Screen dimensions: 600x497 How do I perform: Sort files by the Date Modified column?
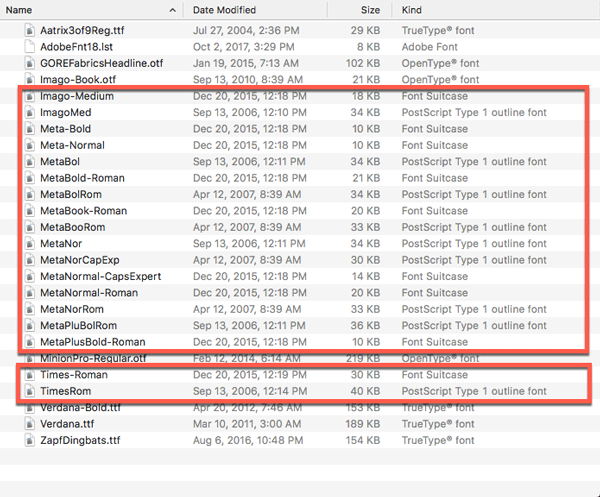224,10
